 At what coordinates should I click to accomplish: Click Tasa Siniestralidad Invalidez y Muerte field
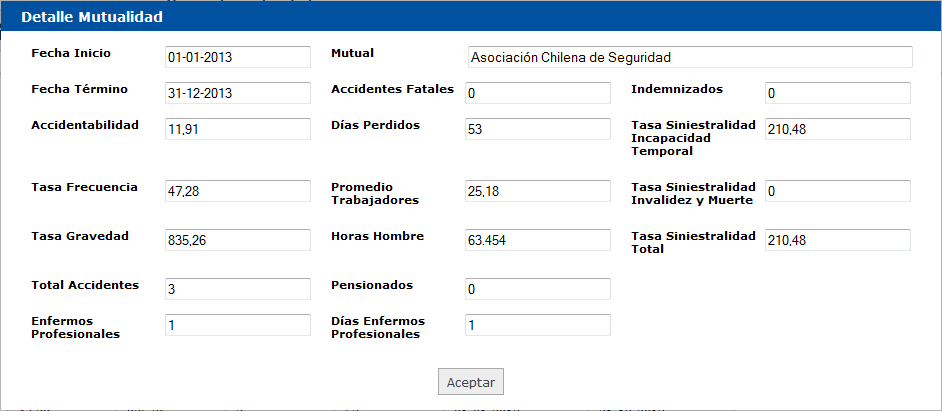click(837, 191)
